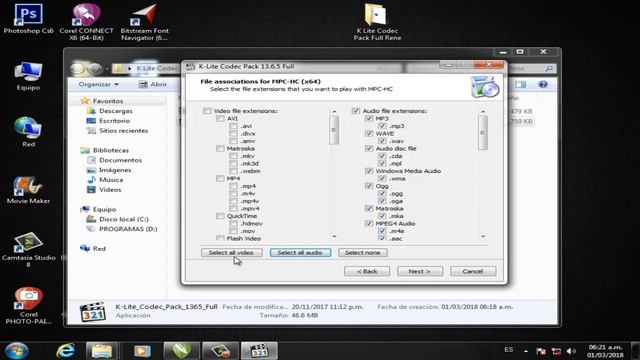Uncheck the .m4a extension checkbox

coord(382,231)
